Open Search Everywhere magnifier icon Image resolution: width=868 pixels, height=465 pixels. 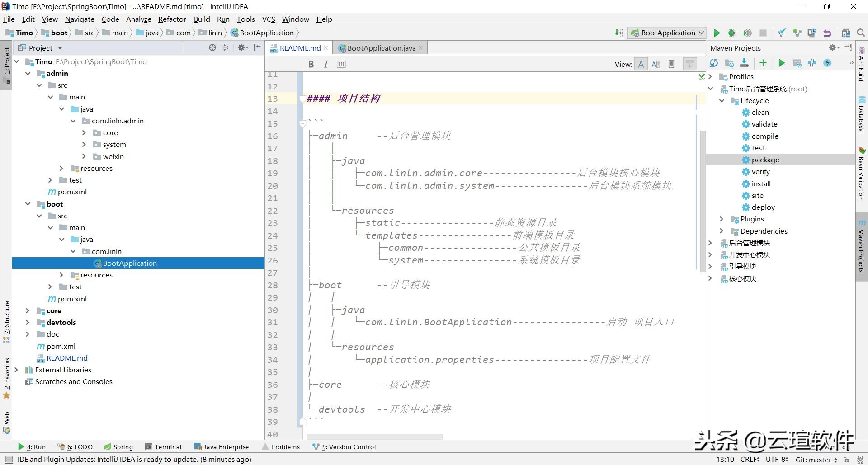click(x=861, y=33)
